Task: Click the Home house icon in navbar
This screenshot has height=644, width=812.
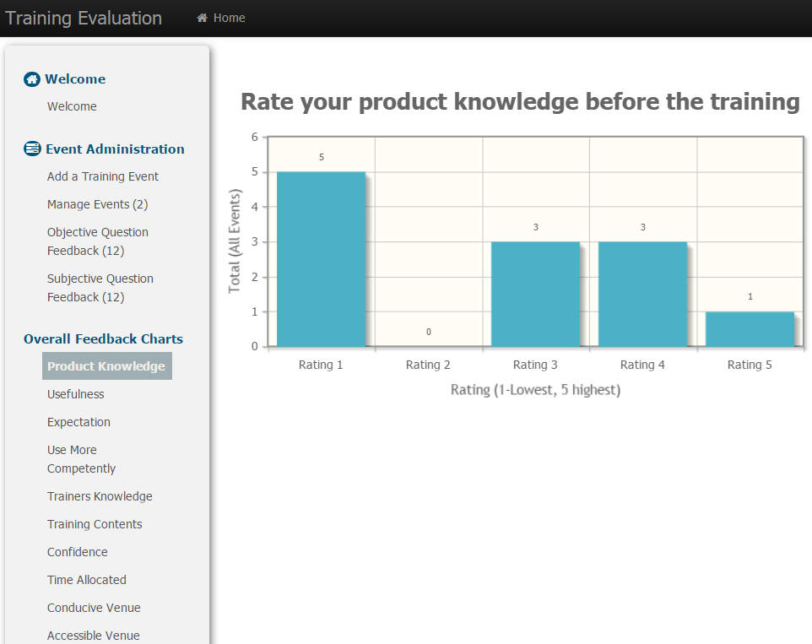Action: click(x=202, y=18)
